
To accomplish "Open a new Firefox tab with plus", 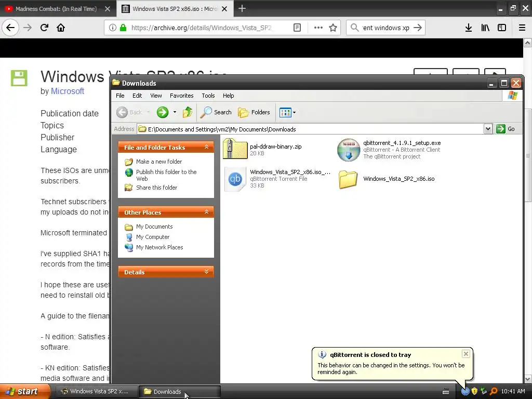I will coord(242,8).
